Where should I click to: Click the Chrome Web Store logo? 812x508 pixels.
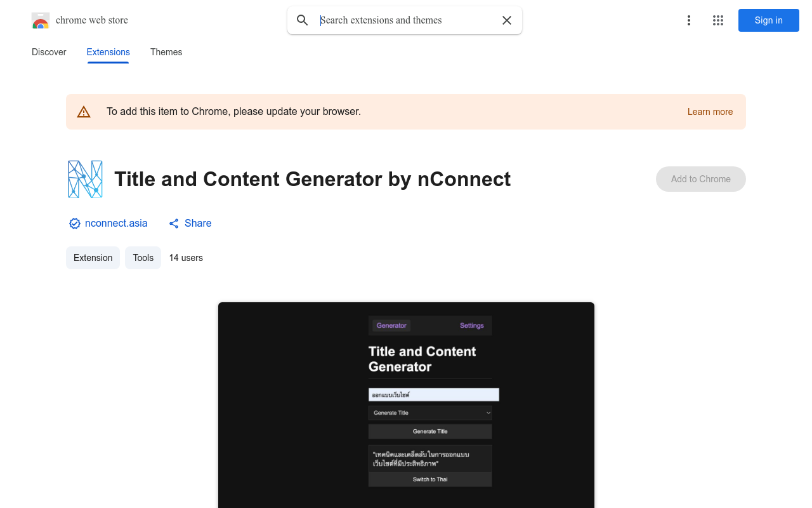(x=41, y=20)
